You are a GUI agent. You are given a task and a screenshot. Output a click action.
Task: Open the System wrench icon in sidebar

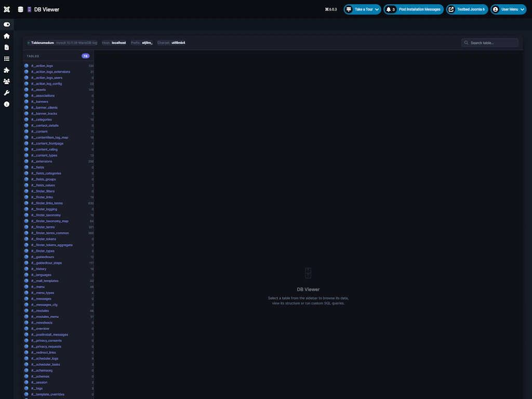tap(7, 93)
